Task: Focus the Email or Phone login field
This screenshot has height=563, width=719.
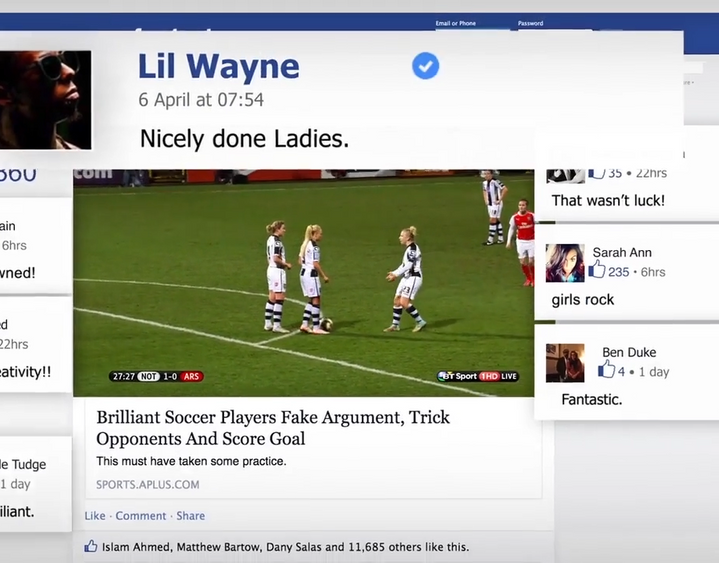Action: tap(472, 30)
